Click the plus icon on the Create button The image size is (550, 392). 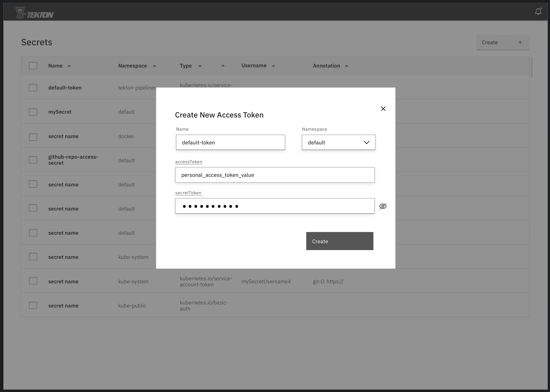tap(520, 42)
